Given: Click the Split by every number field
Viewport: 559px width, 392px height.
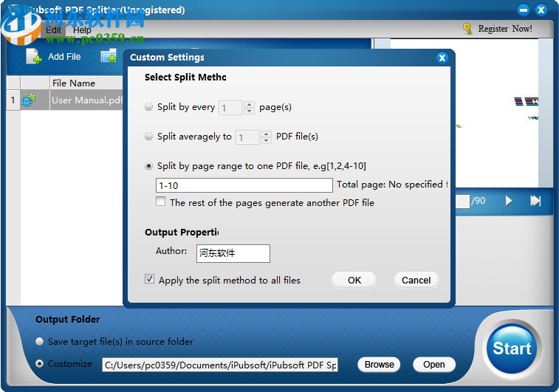Looking at the screenshot, I should [230, 108].
